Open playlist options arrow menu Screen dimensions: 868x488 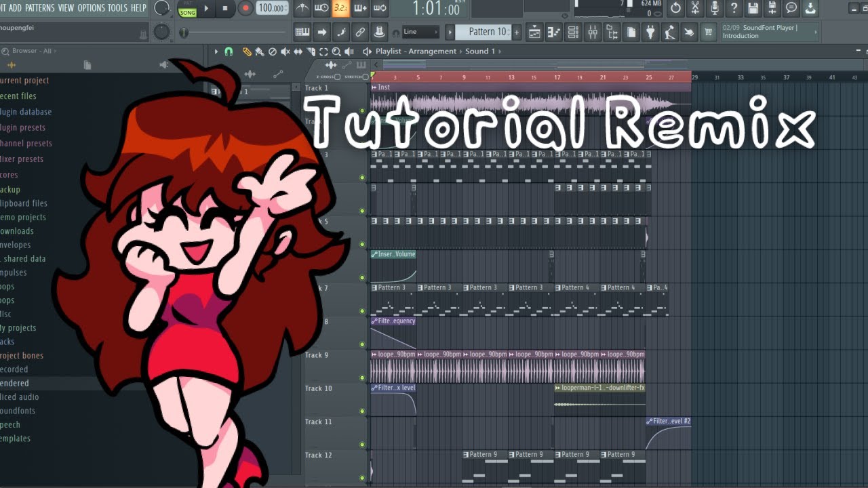tap(216, 52)
